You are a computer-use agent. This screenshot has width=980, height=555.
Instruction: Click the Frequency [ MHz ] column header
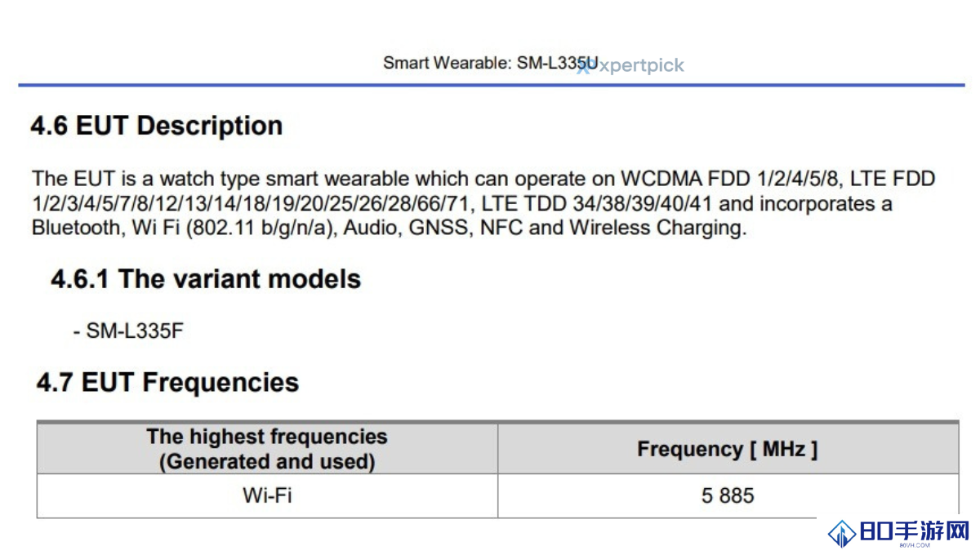click(x=728, y=449)
